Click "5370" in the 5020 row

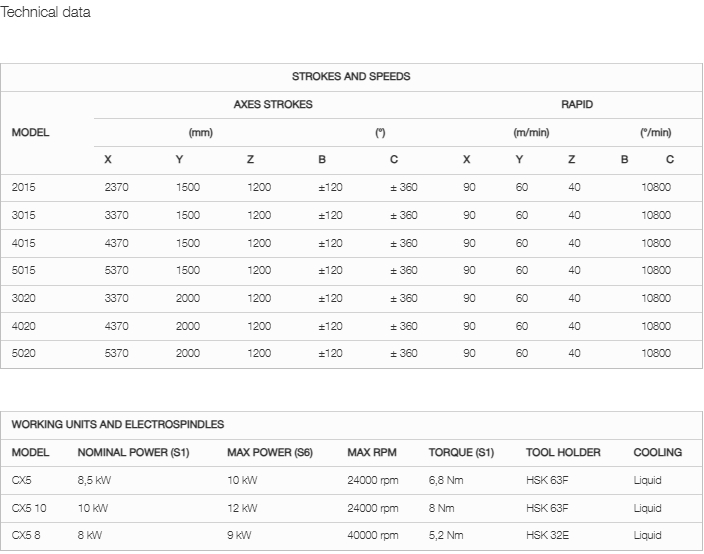(116, 353)
